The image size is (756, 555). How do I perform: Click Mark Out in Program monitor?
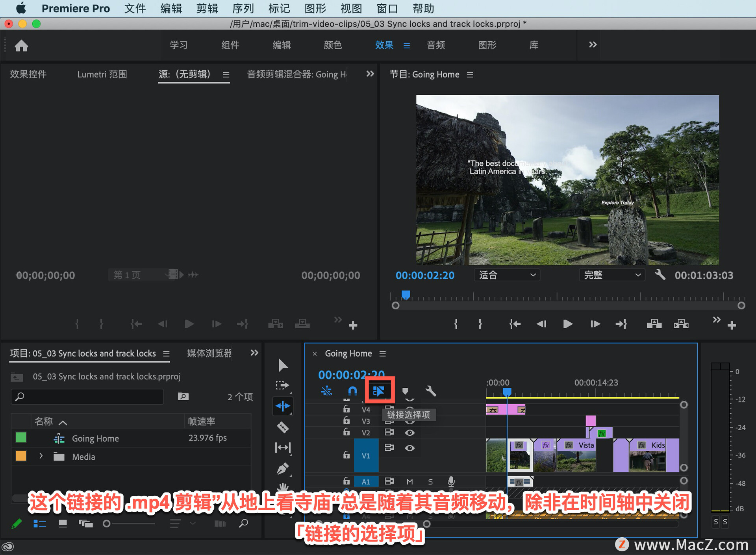coord(480,324)
